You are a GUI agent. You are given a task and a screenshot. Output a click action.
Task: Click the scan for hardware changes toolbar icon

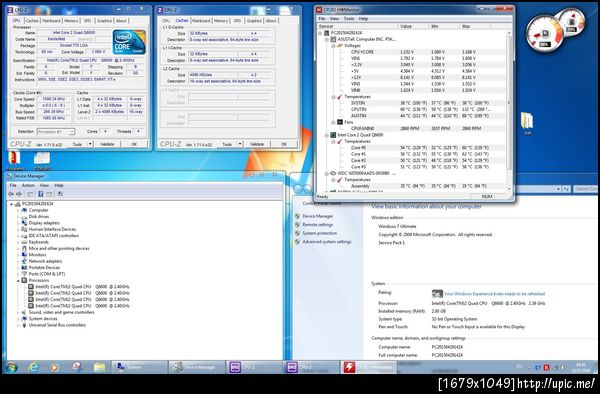60,194
